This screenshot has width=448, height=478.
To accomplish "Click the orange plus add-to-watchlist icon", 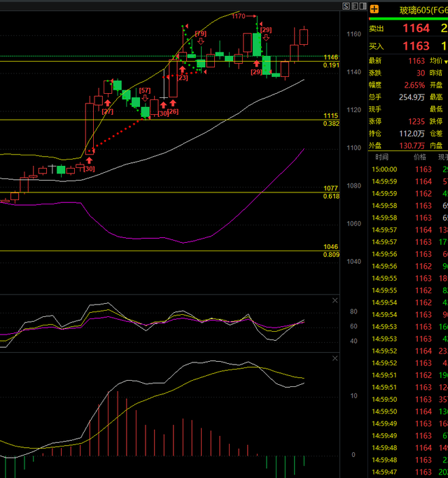I will point(374,9).
